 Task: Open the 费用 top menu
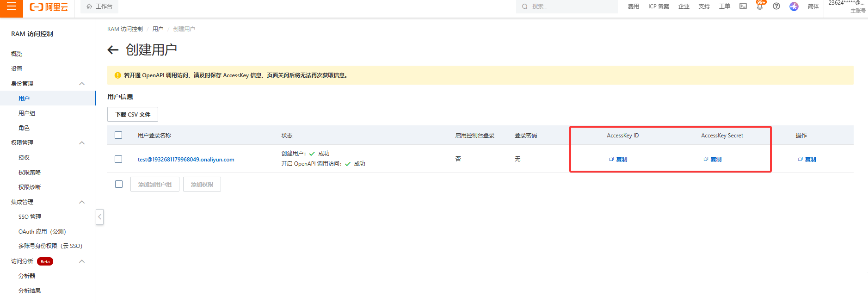[634, 6]
